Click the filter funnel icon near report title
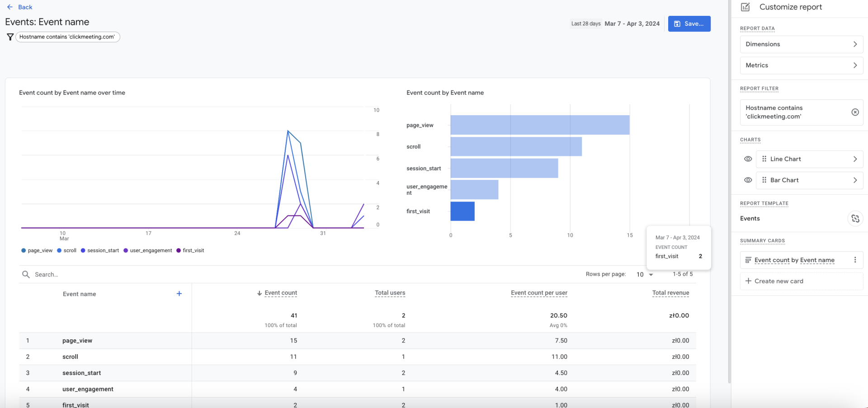 tap(10, 37)
